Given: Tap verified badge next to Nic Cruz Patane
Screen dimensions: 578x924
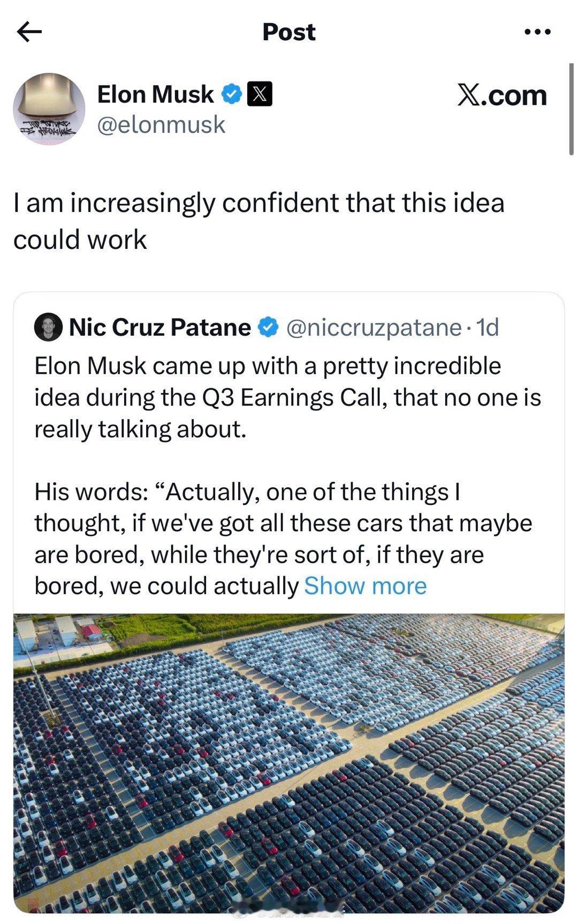Looking at the screenshot, I should point(268,327).
